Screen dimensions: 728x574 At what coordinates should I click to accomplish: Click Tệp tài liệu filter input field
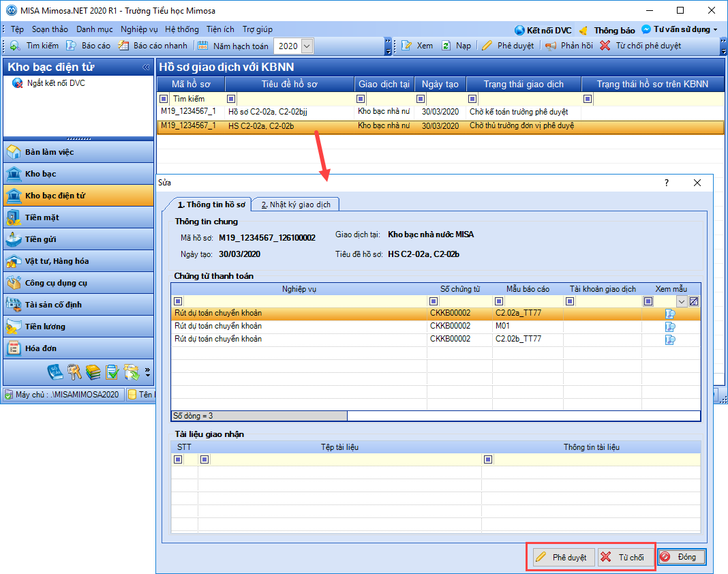(x=346, y=459)
